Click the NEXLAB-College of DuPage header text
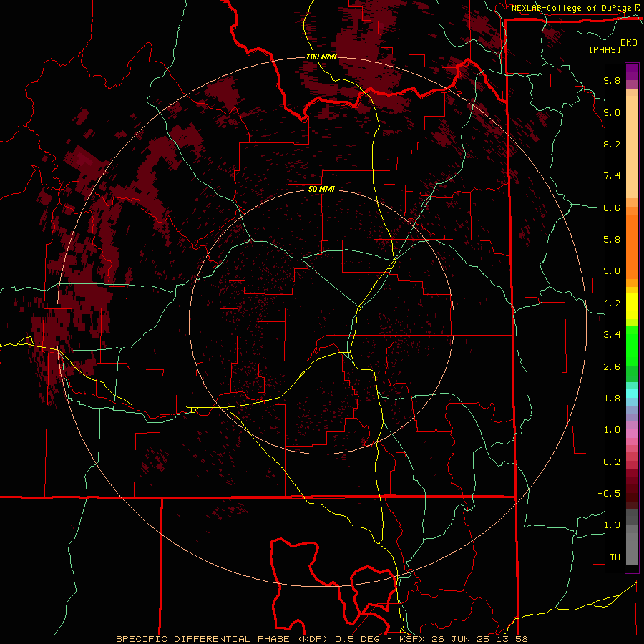The width and height of the screenshot is (644, 644). pyautogui.click(x=571, y=8)
